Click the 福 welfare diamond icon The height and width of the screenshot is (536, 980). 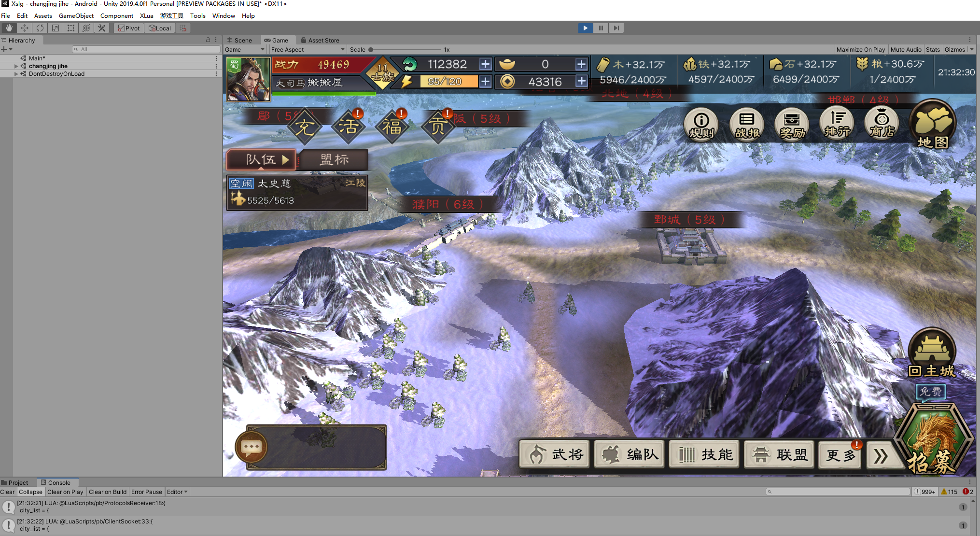pos(392,127)
